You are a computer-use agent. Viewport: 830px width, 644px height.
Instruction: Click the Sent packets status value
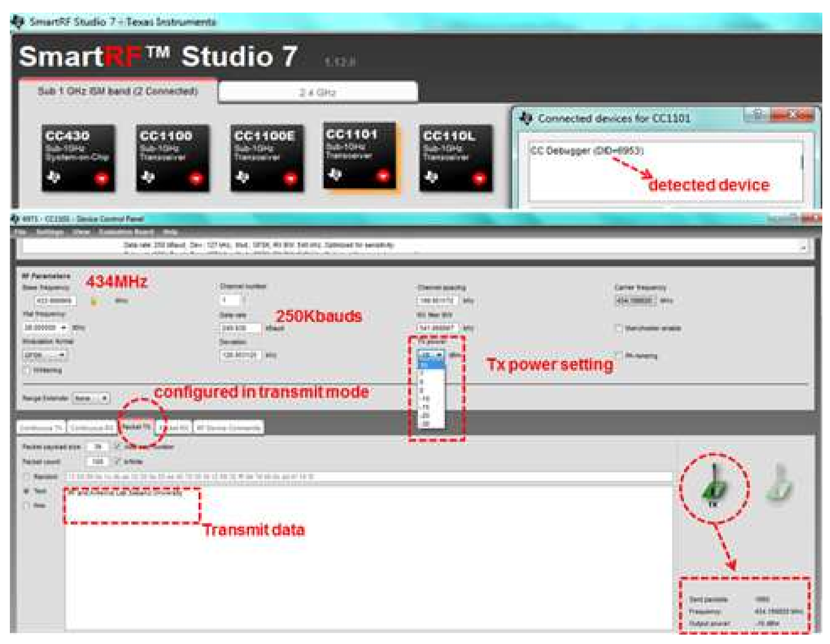pos(762,599)
